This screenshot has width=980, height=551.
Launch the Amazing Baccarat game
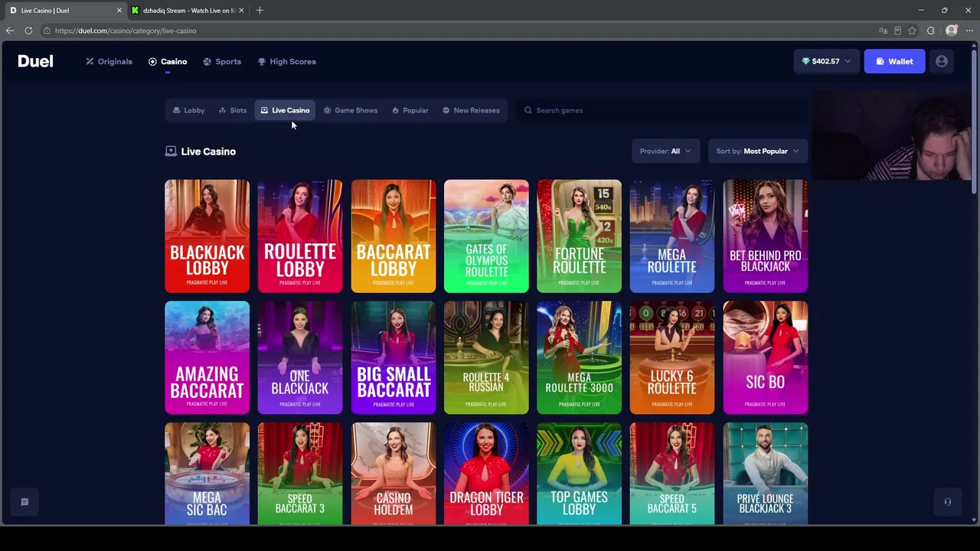pyautogui.click(x=207, y=357)
